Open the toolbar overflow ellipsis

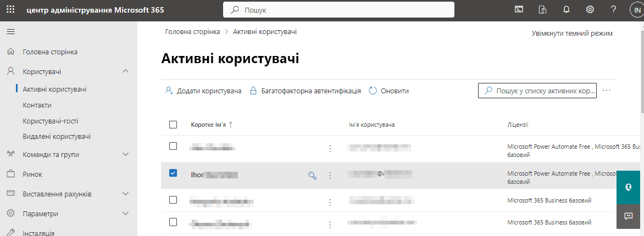607,91
